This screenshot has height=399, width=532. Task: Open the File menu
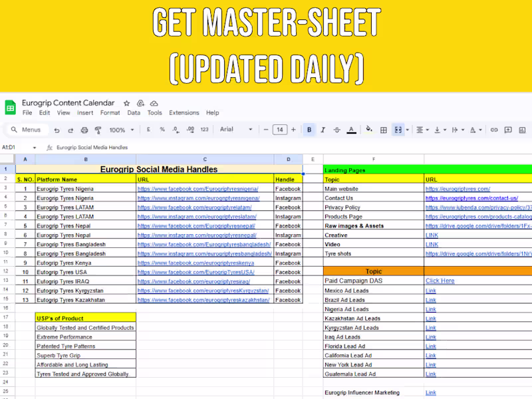coord(27,112)
